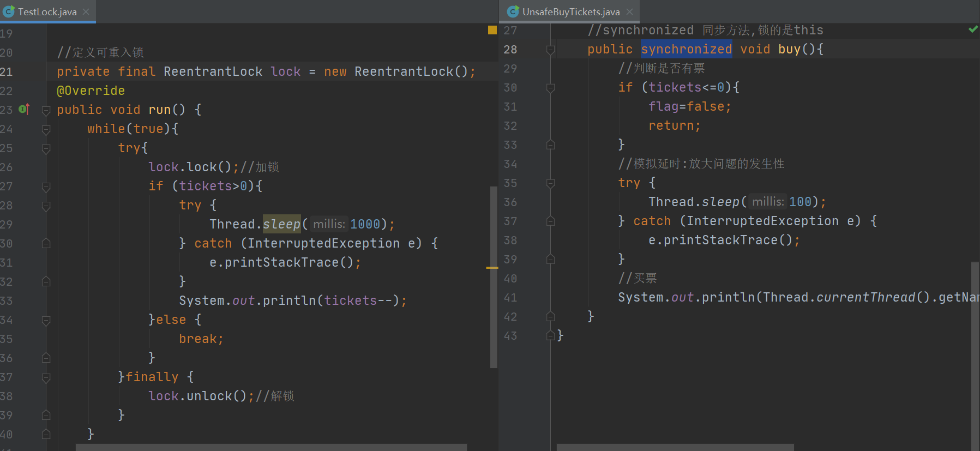Switch to the TestLock.java tab
Viewport: 980px width, 451px height.
pos(47,11)
